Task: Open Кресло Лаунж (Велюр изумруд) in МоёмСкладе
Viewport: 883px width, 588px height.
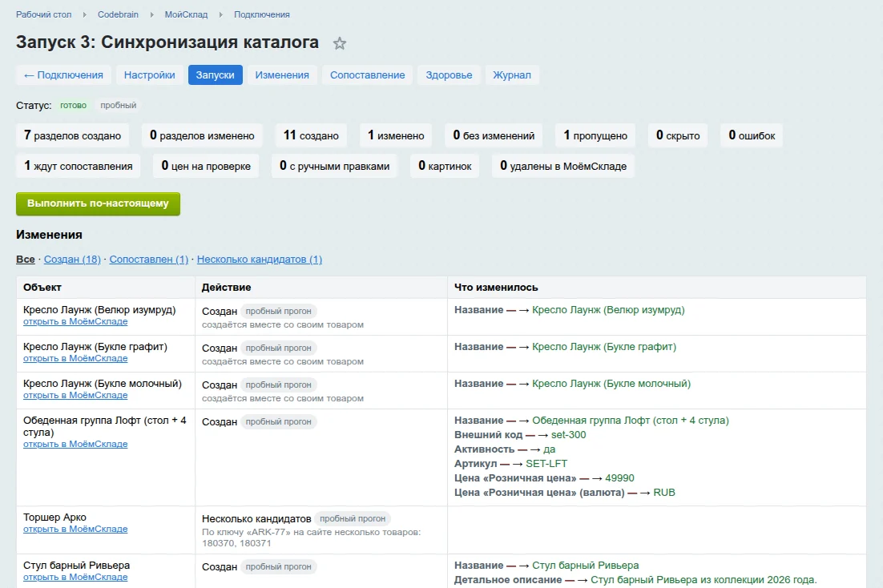Action: coord(75,321)
